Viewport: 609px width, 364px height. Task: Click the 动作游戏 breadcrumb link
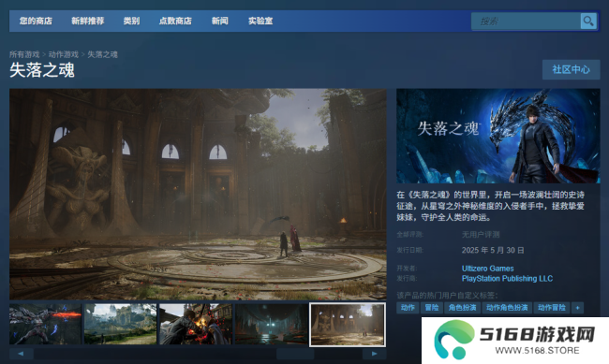64,54
